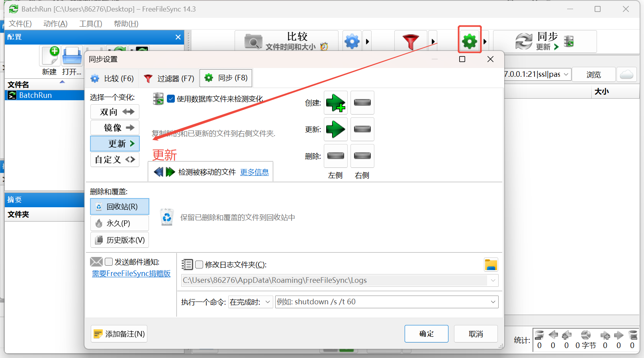Open the 动作(A) menu
This screenshot has height=358, width=644.
click(55, 23)
